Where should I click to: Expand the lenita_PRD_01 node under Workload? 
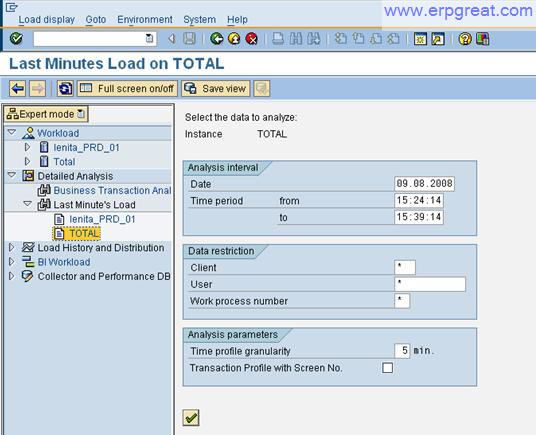coord(27,147)
